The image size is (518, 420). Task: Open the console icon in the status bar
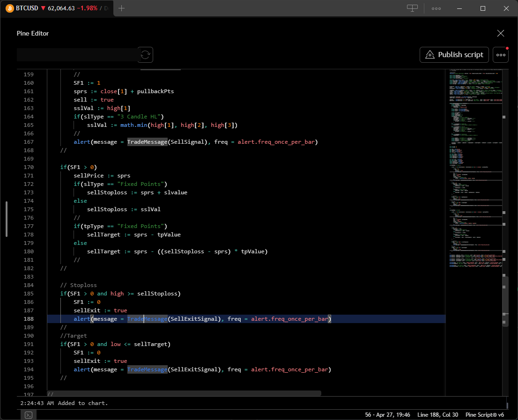tap(29, 415)
